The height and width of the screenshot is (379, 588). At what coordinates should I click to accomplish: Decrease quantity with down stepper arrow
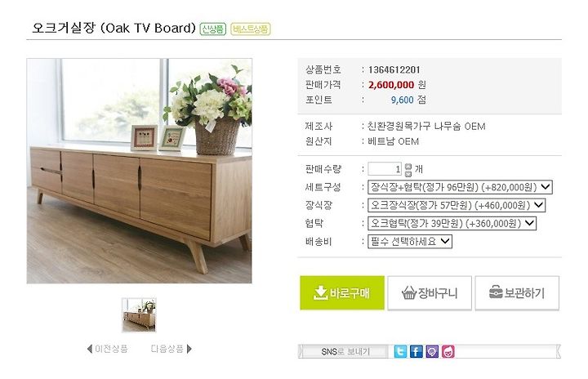tap(408, 173)
